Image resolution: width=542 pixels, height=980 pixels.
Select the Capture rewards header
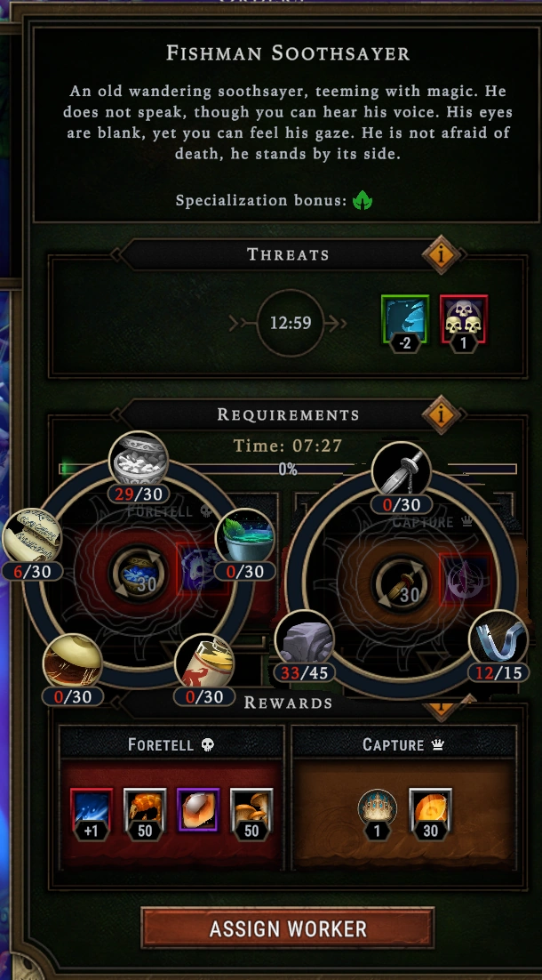pyautogui.click(x=403, y=744)
